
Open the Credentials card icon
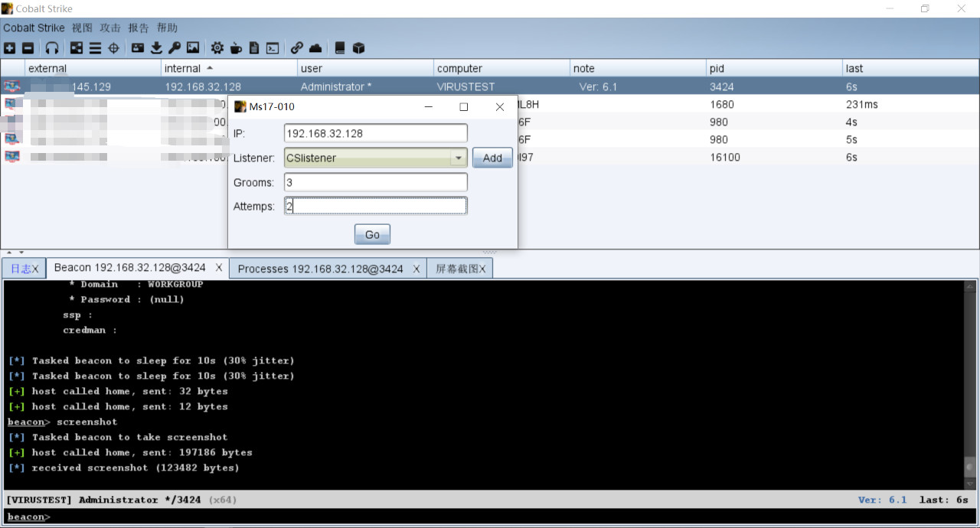pos(138,48)
